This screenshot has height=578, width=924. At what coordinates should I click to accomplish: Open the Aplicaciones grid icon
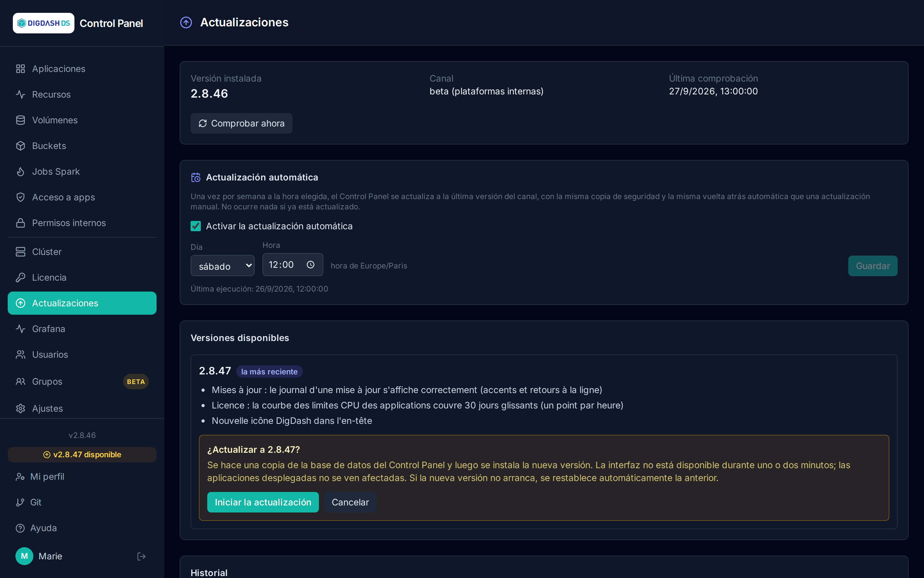pyautogui.click(x=20, y=69)
